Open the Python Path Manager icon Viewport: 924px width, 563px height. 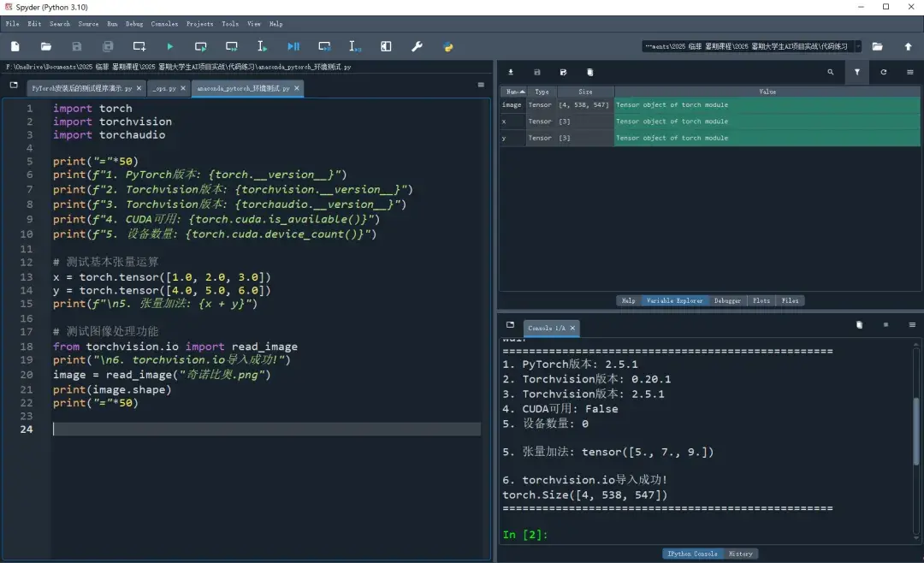pos(448,46)
